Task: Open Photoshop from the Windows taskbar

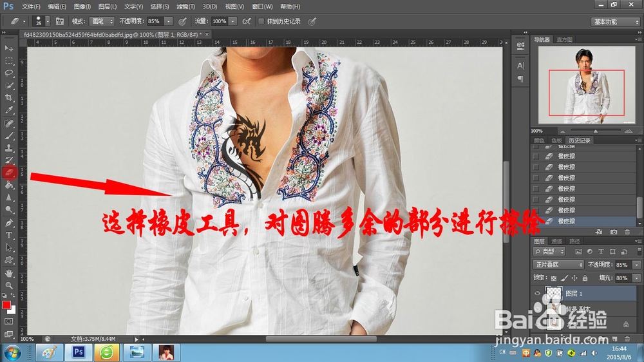Action: tap(79, 352)
